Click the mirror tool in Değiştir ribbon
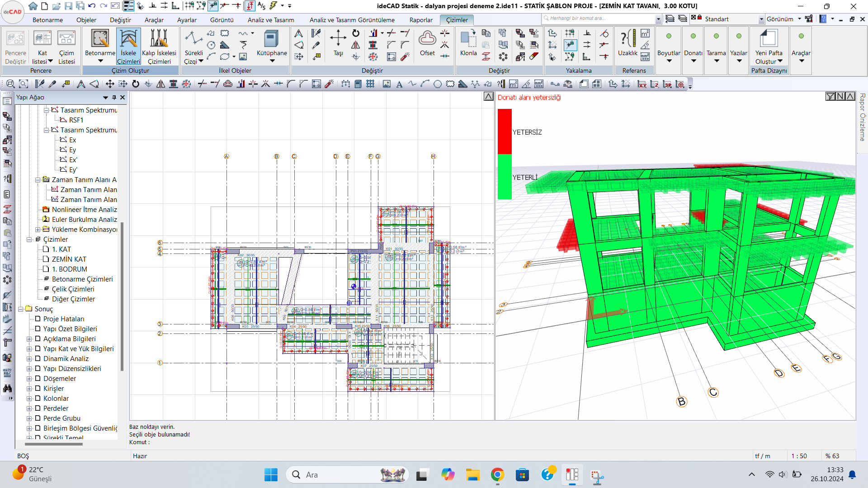868x488 pixels. click(x=356, y=45)
